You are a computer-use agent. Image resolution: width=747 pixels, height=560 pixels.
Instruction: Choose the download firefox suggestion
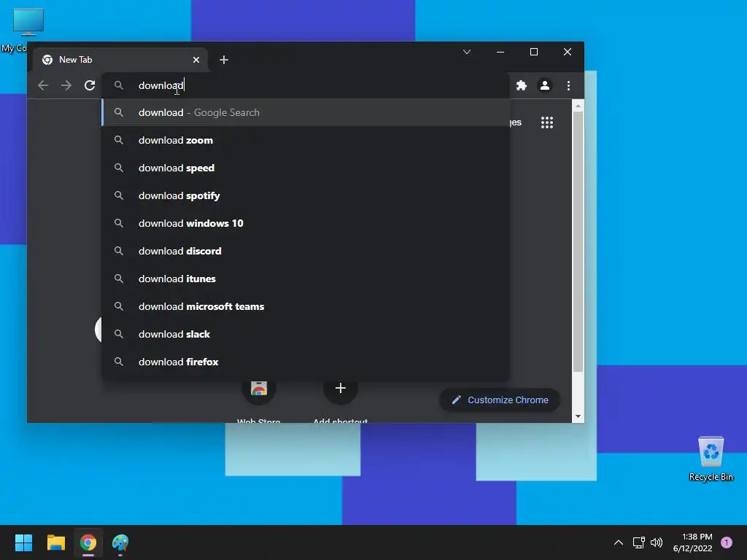click(x=306, y=362)
